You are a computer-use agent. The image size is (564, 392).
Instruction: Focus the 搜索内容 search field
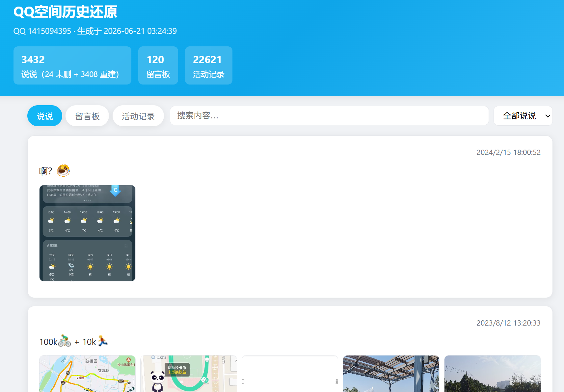click(x=329, y=115)
